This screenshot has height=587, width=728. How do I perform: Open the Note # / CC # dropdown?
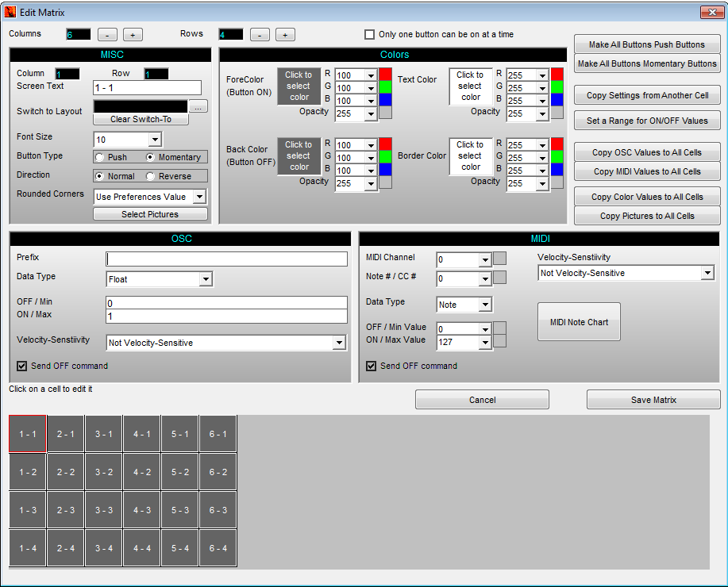[x=485, y=279]
